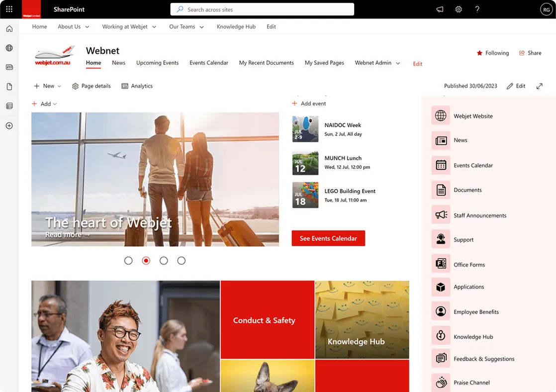556x392 pixels.
Task: Select the fourth carousel slide dot
Action: point(181,261)
